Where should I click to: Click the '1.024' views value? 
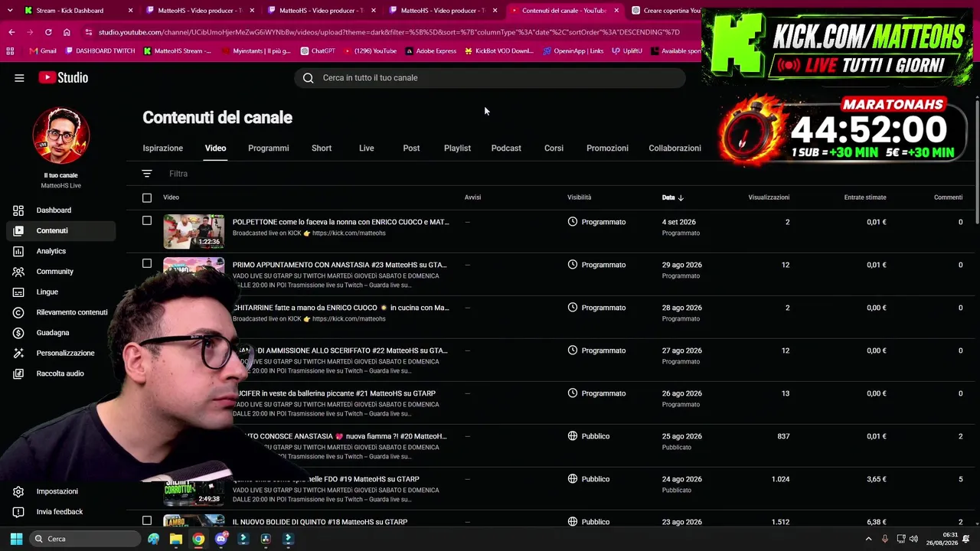780,479
